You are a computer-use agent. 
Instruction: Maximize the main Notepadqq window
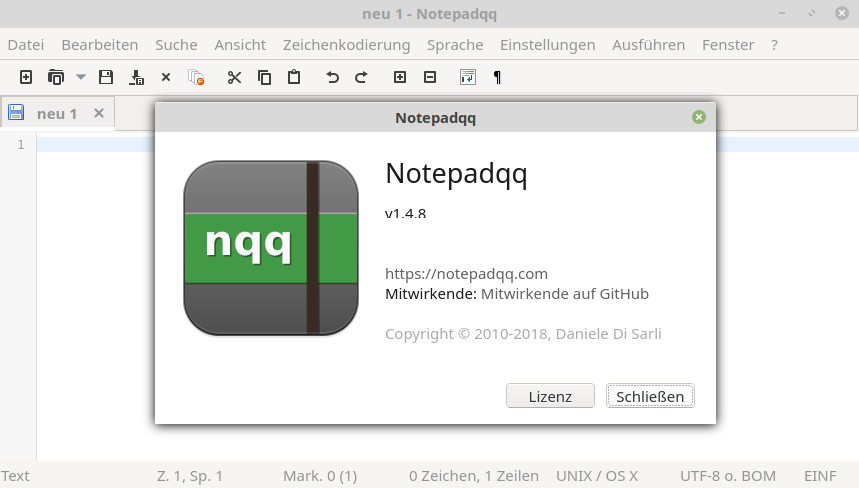pyautogui.click(x=812, y=13)
